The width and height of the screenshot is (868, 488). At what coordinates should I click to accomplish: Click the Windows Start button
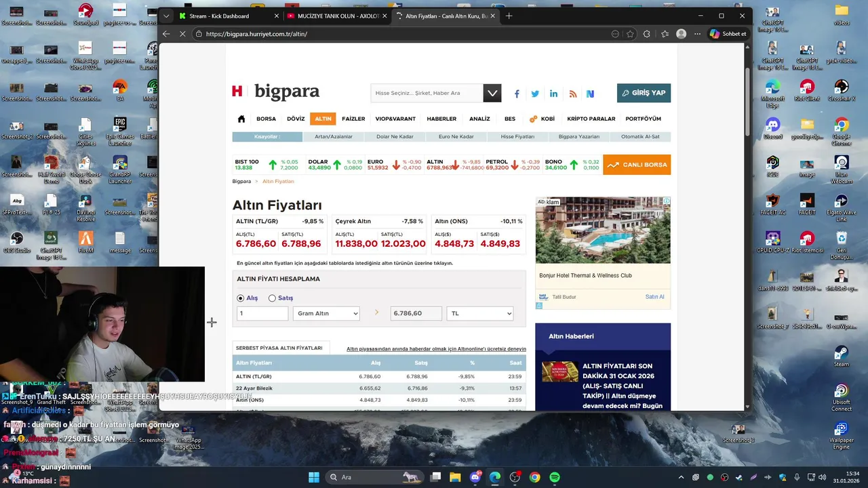tap(314, 477)
